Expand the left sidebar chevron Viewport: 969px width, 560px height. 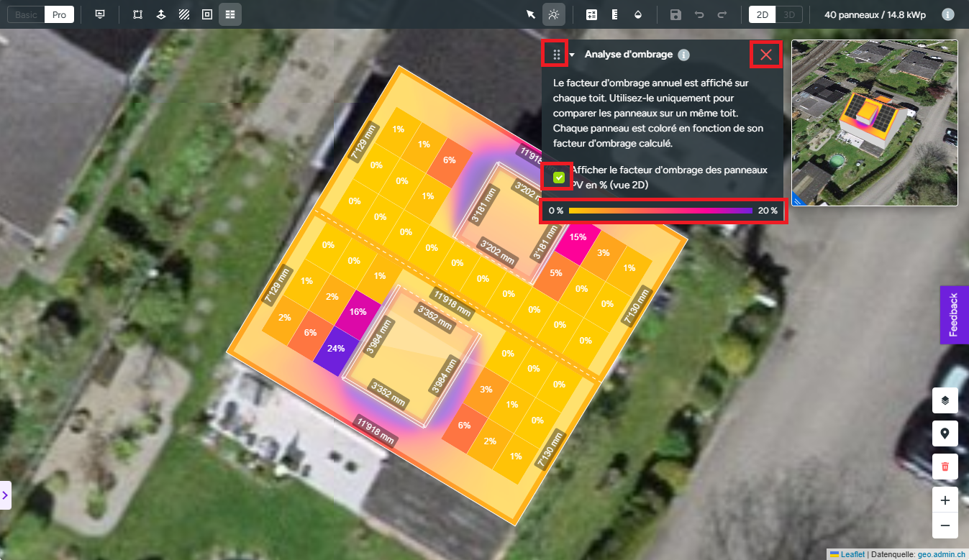(5, 495)
